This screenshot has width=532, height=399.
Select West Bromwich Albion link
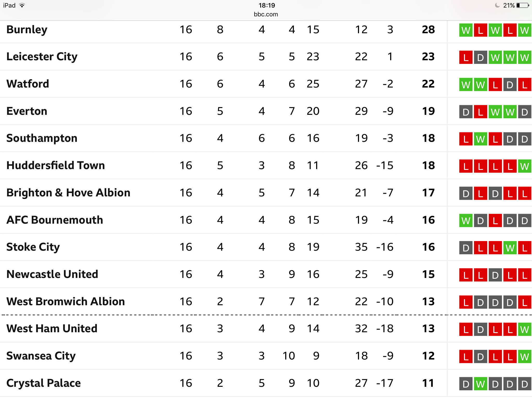coord(65,302)
